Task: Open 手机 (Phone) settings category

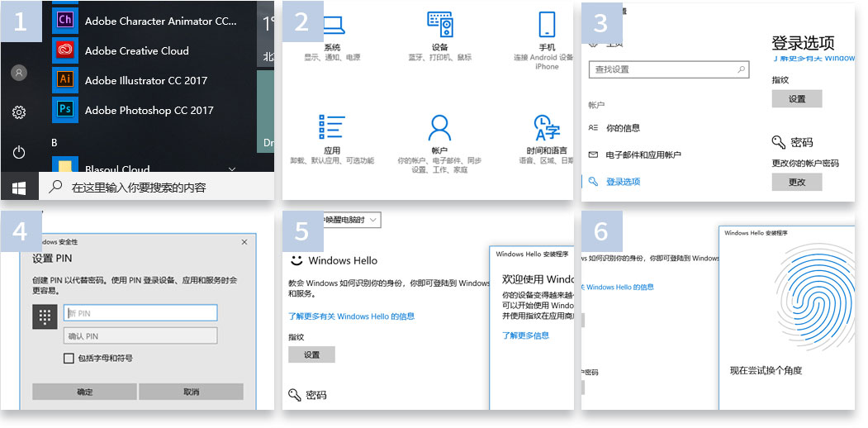Action: point(547,40)
